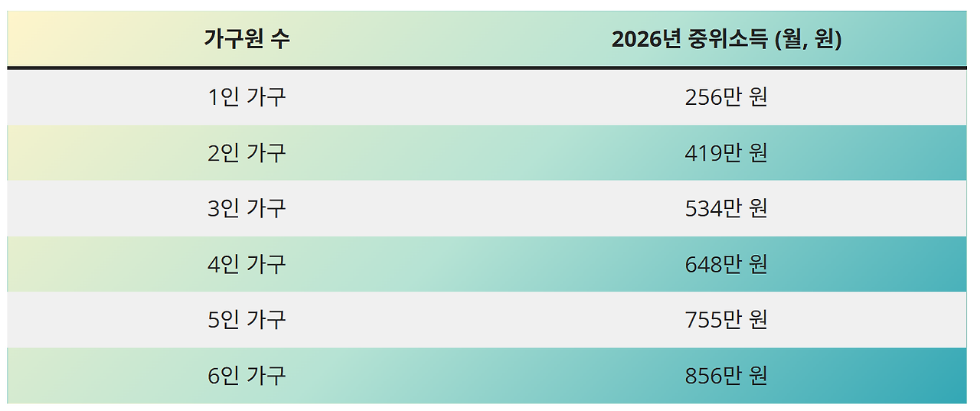The image size is (980, 411).
Task: Select the 2인 가구 cell
Action: [247, 153]
